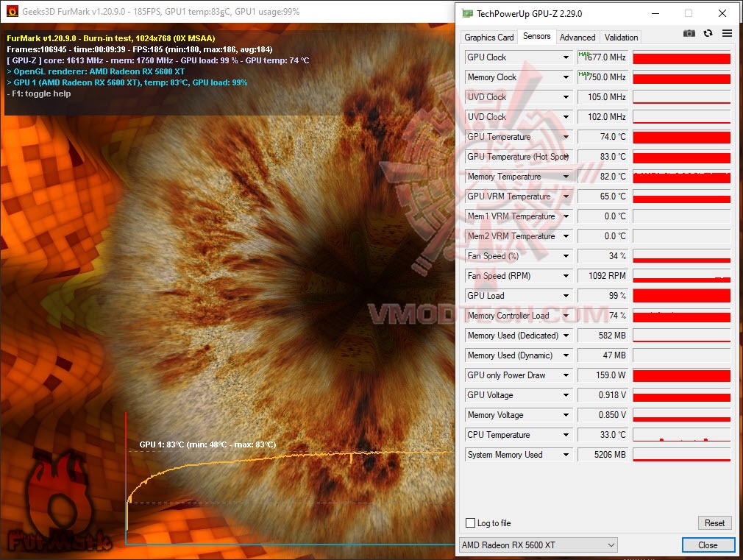Screen dimensions: 743x560
Task: Click the CPU Temperature history graph
Action: (x=681, y=435)
